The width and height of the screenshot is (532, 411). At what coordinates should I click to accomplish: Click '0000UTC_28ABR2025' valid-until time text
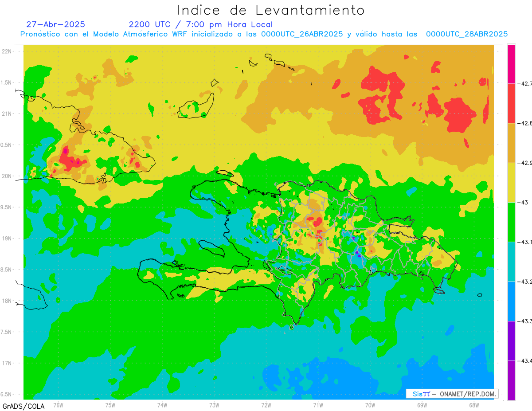pyautogui.click(x=467, y=34)
